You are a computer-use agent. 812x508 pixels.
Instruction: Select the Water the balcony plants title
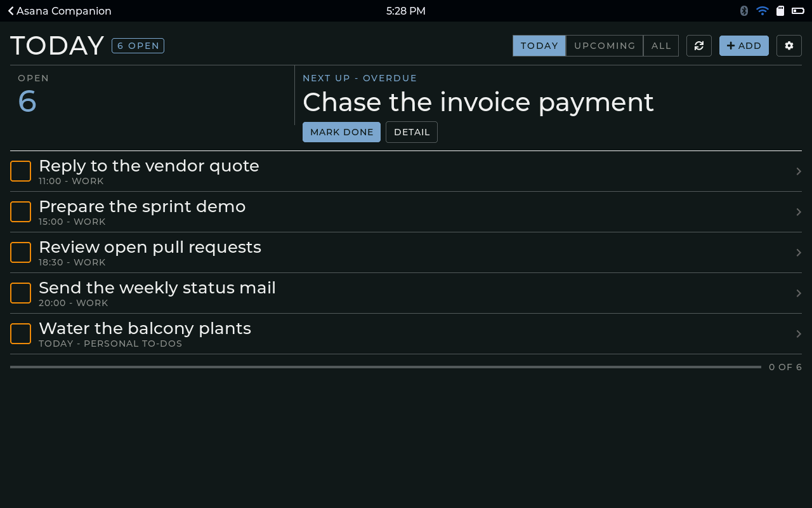pos(145,328)
